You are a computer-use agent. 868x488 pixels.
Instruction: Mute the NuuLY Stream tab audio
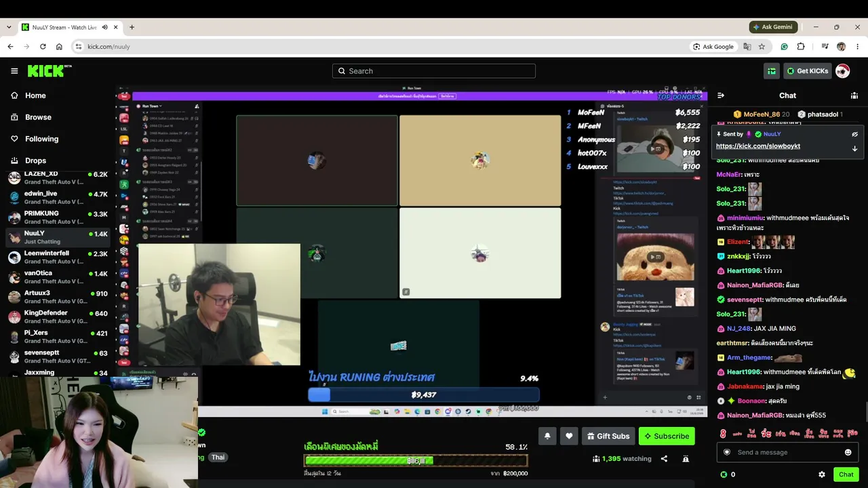point(105,27)
